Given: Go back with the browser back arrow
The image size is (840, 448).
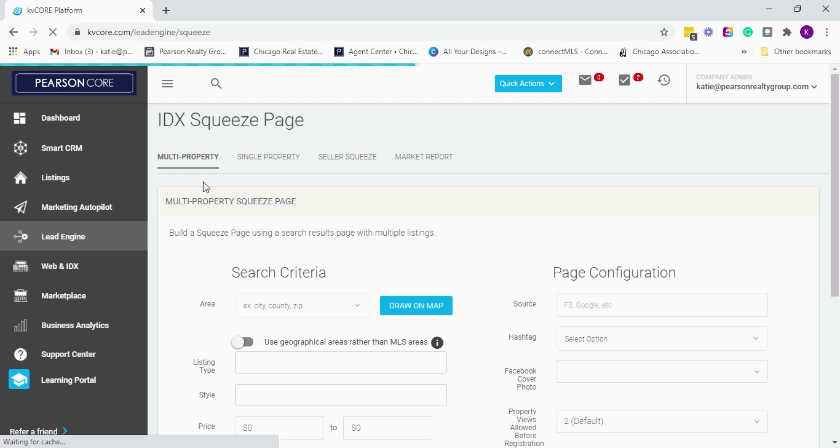Looking at the screenshot, I should (x=13, y=32).
